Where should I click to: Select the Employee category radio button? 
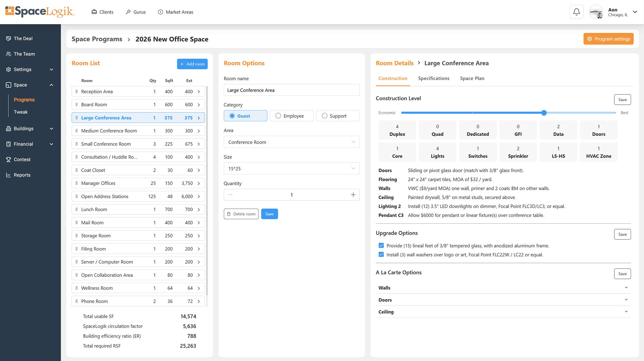pyautogui.click(x=278, y=116)
